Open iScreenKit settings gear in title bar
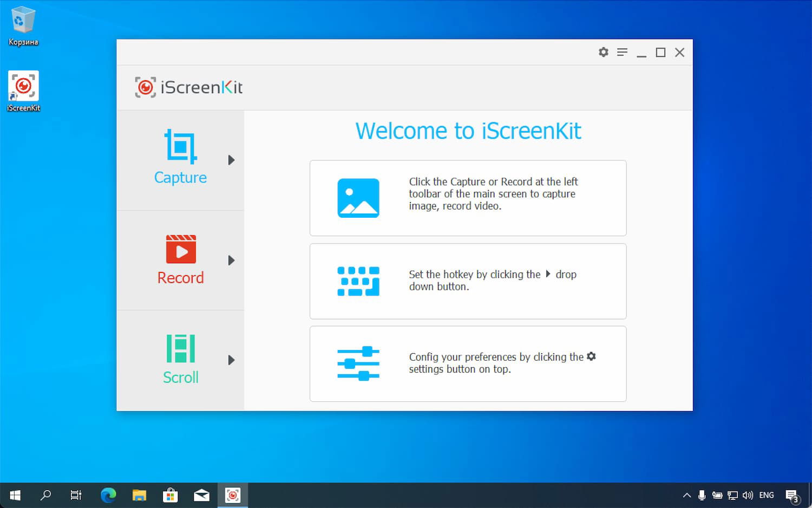The height and width of the screenshot is (508, 812). pyautogui.click(x=603, y=52)
